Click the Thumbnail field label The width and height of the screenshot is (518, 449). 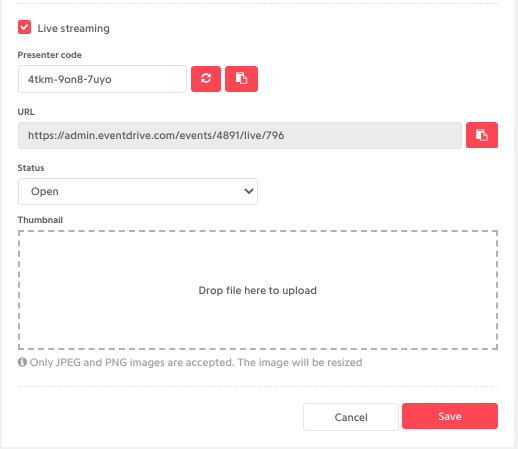40,220
